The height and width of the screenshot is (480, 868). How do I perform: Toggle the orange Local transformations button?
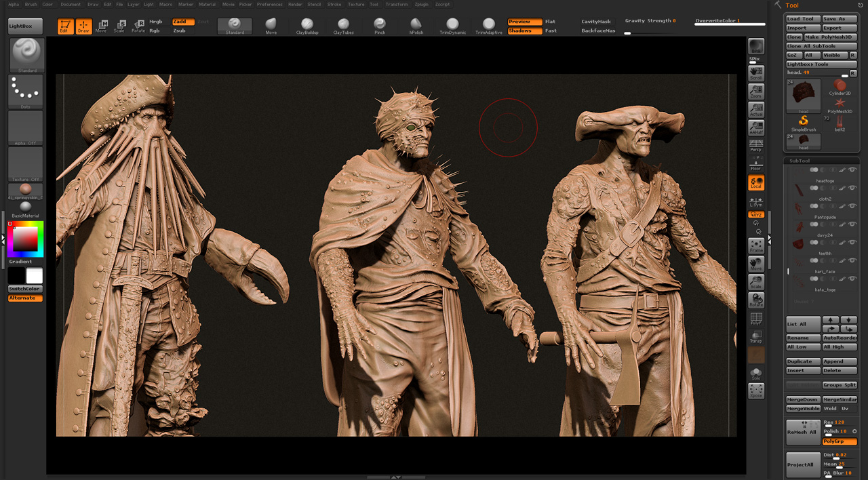756,182
